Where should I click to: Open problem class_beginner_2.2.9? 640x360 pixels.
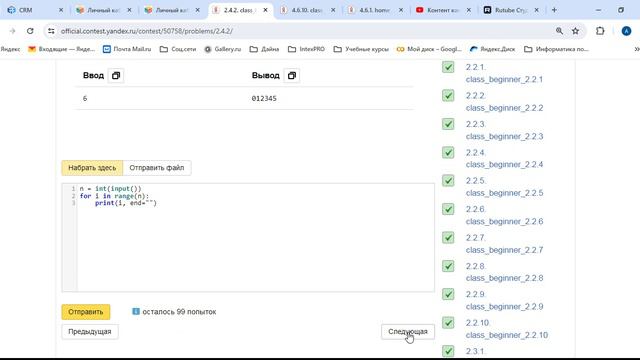(504, 307)
